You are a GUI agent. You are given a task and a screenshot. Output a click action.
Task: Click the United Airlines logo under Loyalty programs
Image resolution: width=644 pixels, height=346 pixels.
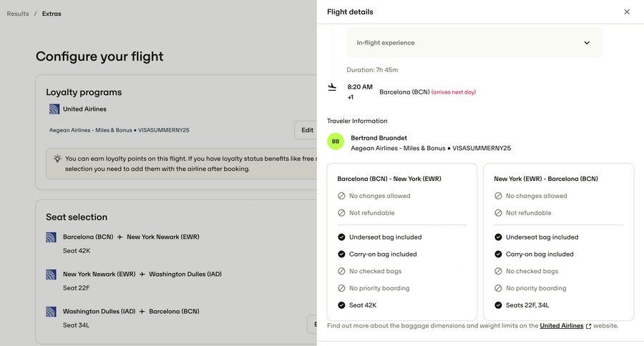pyautogui.click(x=54, y=109)
